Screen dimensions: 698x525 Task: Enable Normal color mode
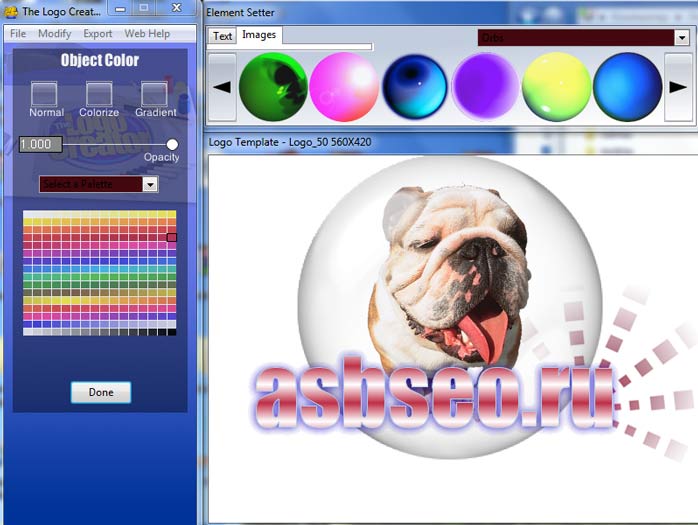(x=45, y=94)
